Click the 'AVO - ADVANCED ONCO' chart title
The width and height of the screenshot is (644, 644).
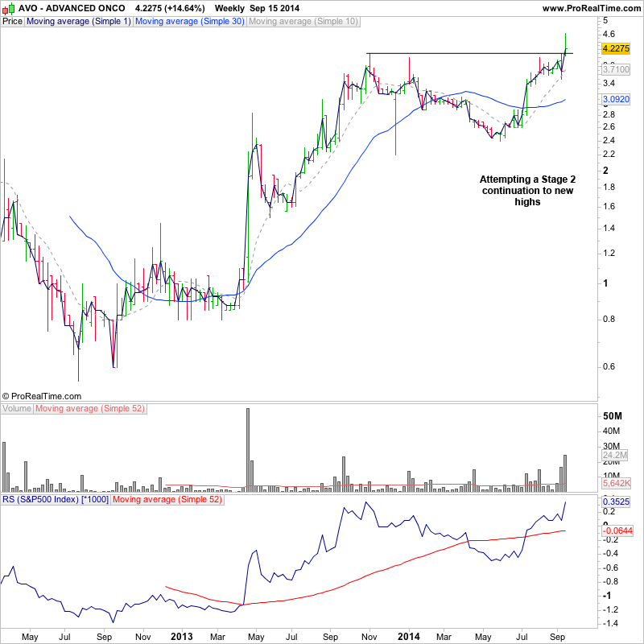coord(72,8)
